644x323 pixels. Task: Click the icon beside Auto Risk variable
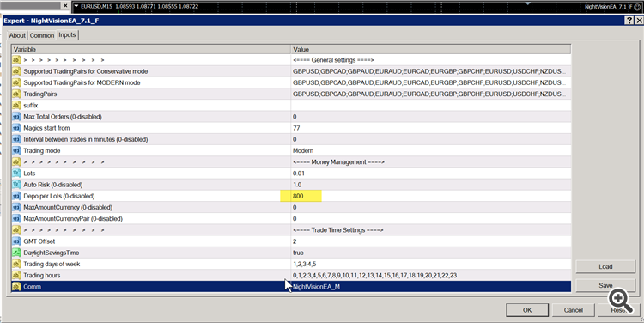[16, 185]
